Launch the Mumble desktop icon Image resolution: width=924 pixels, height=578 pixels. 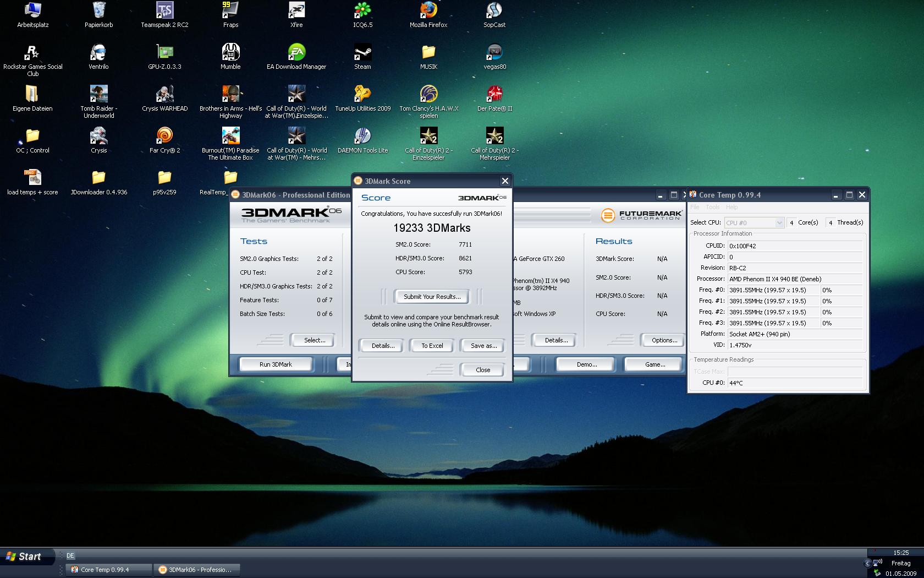click(230, 56)
